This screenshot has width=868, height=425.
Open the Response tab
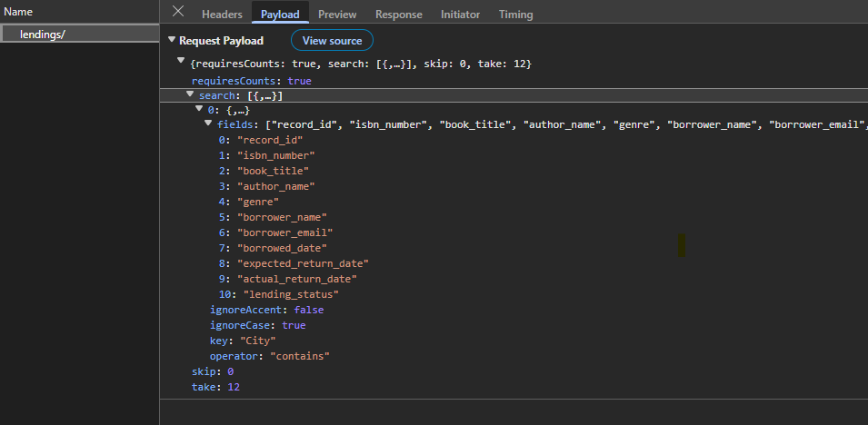[x=399, y=15]
